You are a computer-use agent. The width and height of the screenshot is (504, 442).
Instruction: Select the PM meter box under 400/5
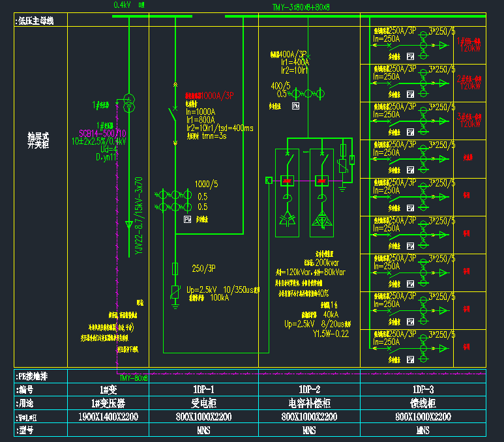(x=295, y=106)
